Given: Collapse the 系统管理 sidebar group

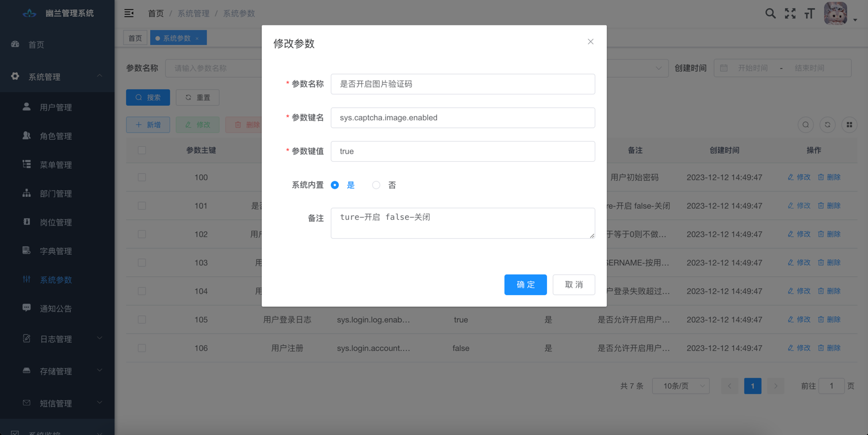Looking at the screenshot, I should pyautogui.click(x=57, y=77).
